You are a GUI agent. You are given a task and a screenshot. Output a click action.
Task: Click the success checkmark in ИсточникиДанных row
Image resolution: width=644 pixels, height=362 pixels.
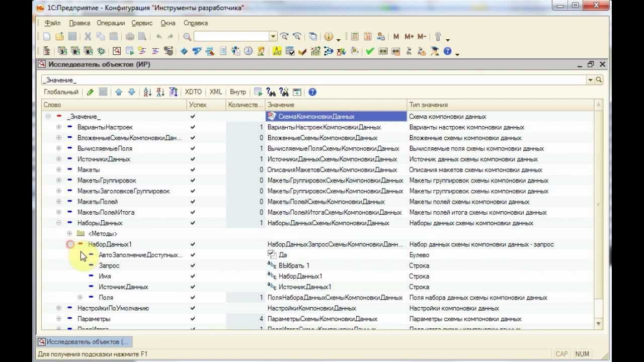[x=193, y=159]
